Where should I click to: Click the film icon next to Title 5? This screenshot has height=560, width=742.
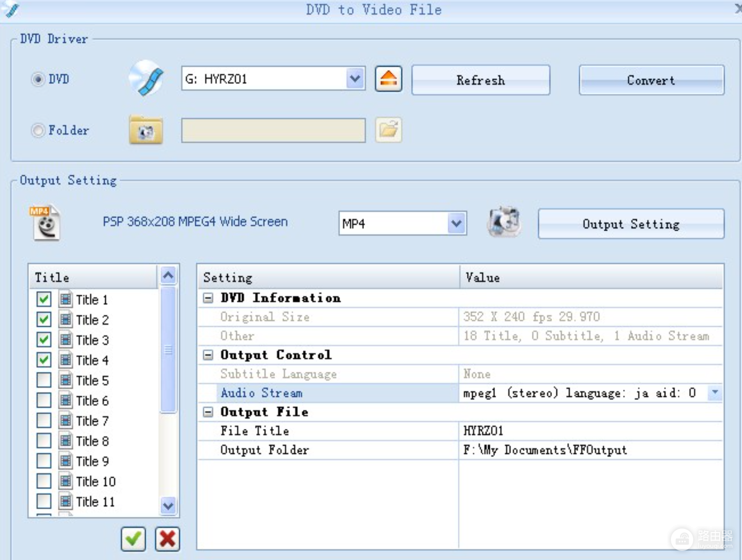[x=66, y=380]
